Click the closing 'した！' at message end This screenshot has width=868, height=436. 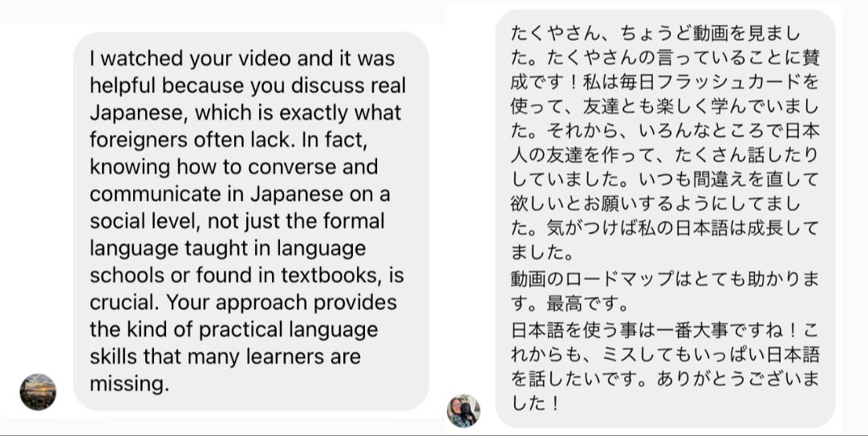pyautogui.click(x=535, y=403)
